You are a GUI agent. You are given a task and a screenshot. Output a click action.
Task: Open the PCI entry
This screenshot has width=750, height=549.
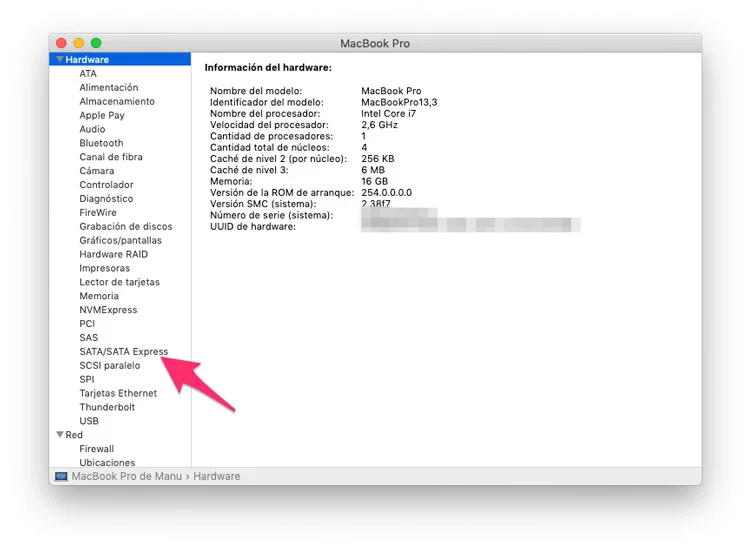(87, 323)
